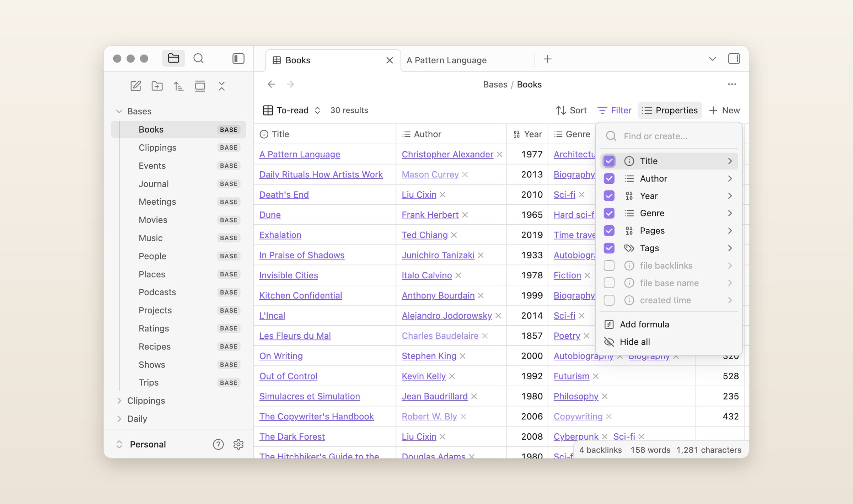Uncheck the Title property checkbox
The height and width of the screenshot is (504, 853).
point(609,161)
